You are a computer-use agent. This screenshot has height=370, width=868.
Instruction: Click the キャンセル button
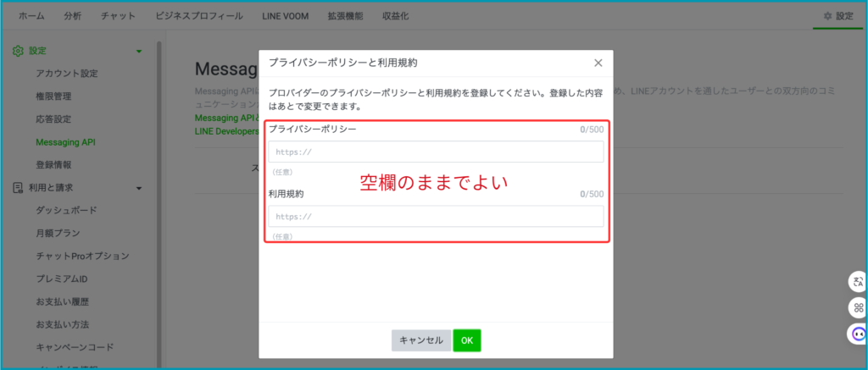(x=421, y=340)
